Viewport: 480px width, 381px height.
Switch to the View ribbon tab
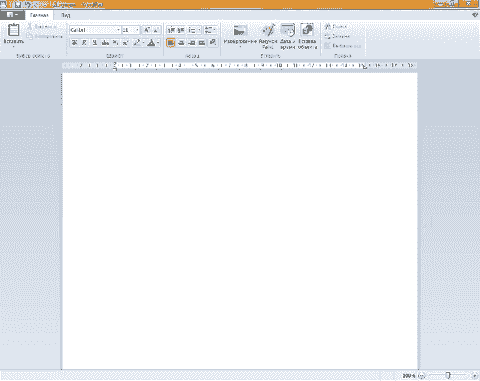[66, 15]
